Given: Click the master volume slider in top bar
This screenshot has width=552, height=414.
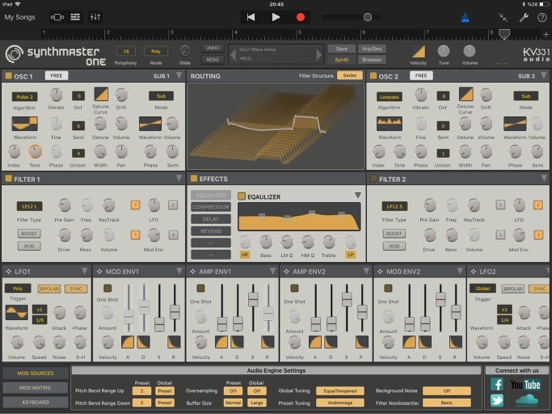Looking at the screenshot, I should [351, 17].
